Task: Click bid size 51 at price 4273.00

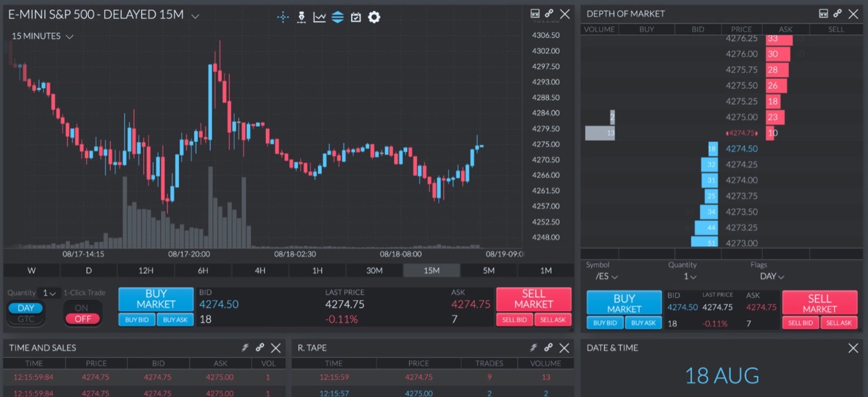Action: click(x=704, y=243)
